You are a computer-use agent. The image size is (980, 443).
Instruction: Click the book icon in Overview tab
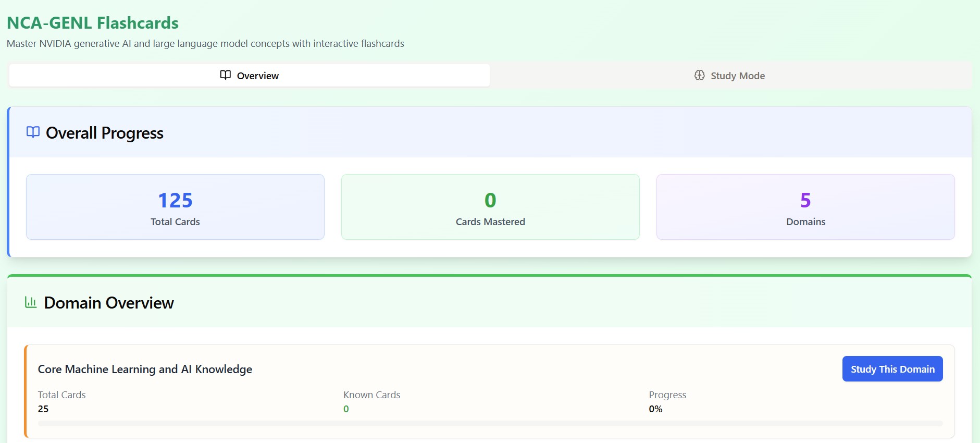pyautogui.click(x=225, y=75)
